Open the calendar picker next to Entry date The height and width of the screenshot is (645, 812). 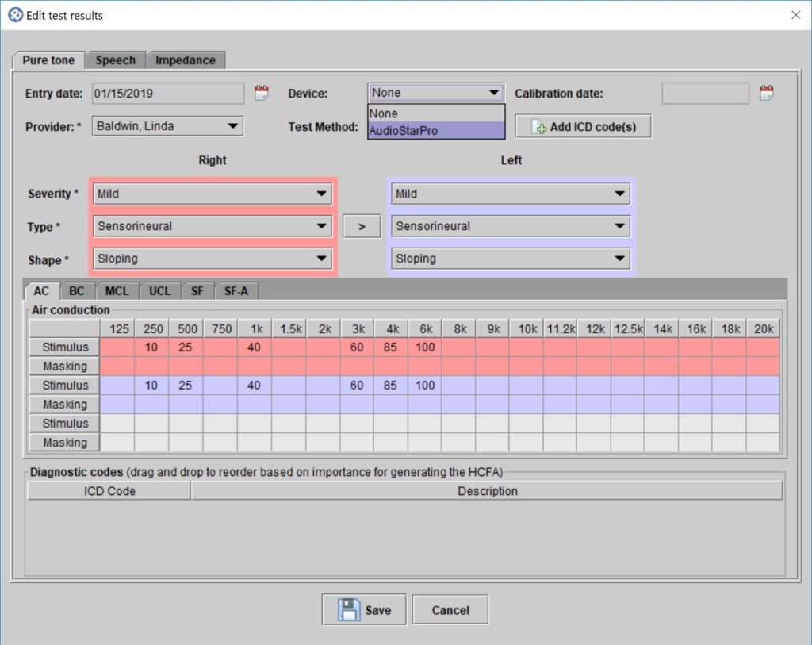[x=261, y=92]
